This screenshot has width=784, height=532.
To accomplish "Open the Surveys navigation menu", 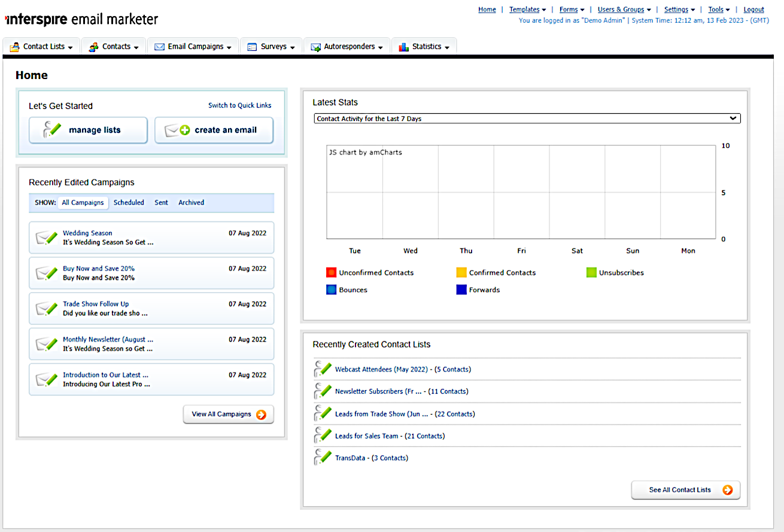I will [x=271, y=47].
